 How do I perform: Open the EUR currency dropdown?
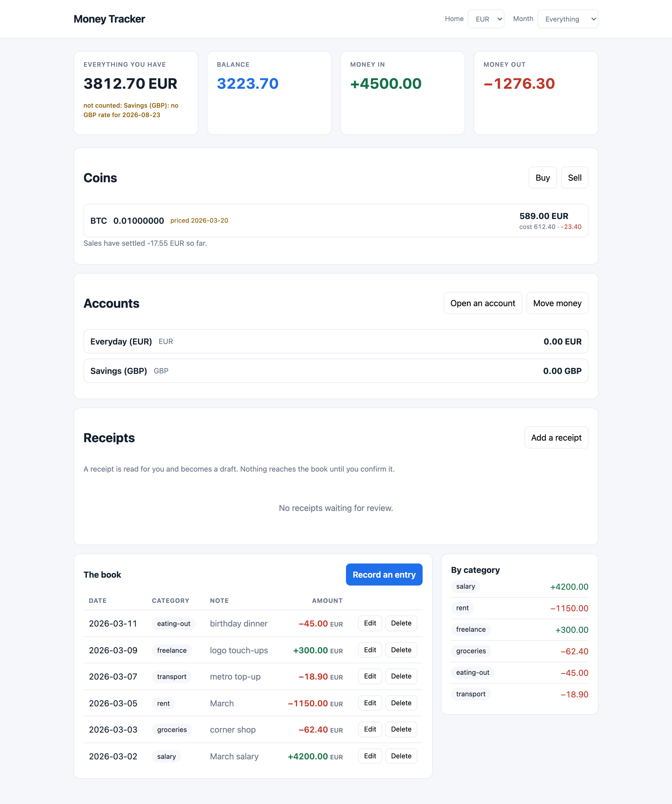tap(486, 19)
